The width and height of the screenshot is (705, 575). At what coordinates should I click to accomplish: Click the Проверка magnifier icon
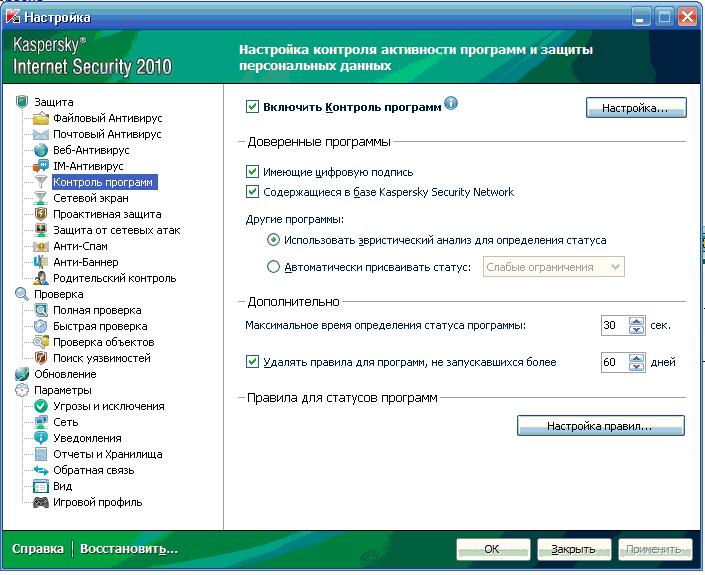(x=22, y=294)
